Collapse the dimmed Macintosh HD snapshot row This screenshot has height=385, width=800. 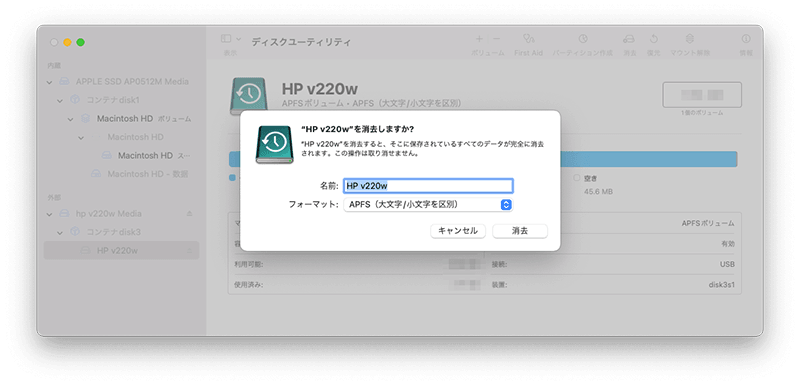coord(81,138)
